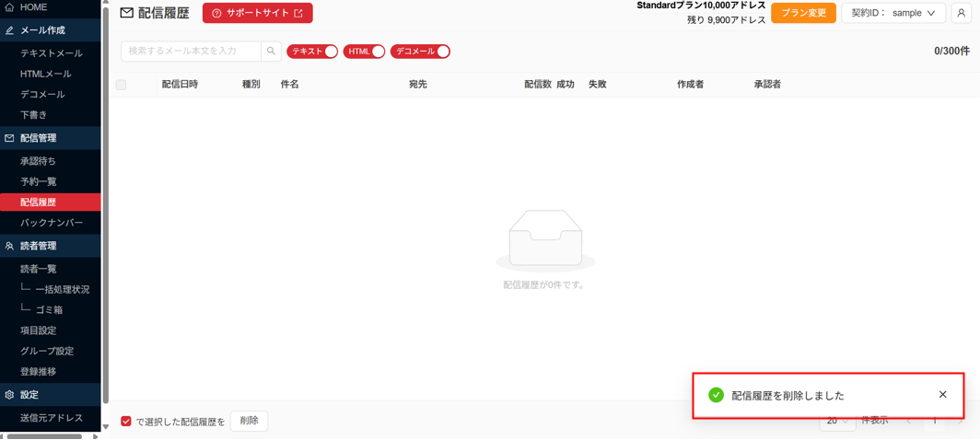Viewport: 980px width, 440px height.
Task: Open バックナンバー in sidebar
Action: (x=52, y=223)
